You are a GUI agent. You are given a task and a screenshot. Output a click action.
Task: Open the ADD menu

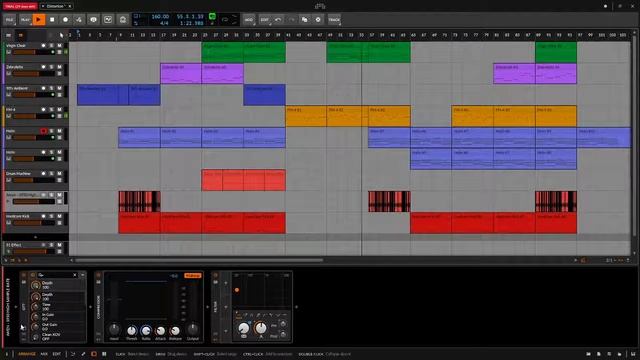(x=249, y=19)
